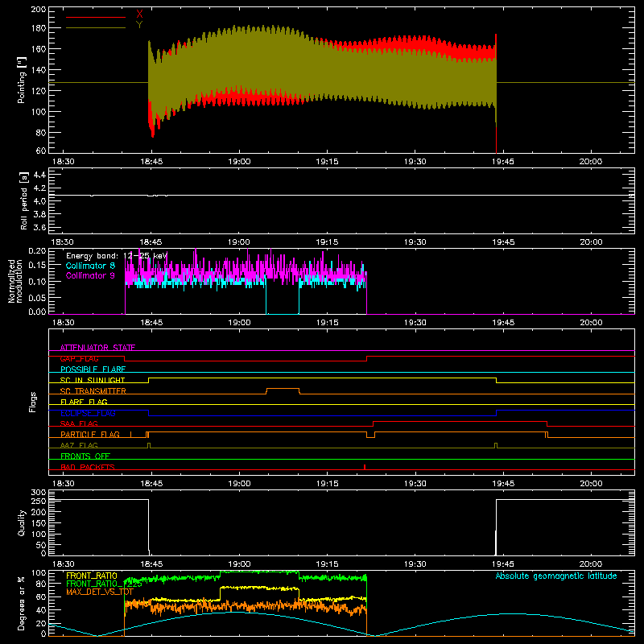Viewport: 644px width, 644px height.
Task: Select the olive AAZ_FLAG label
Action: (79, 446)
